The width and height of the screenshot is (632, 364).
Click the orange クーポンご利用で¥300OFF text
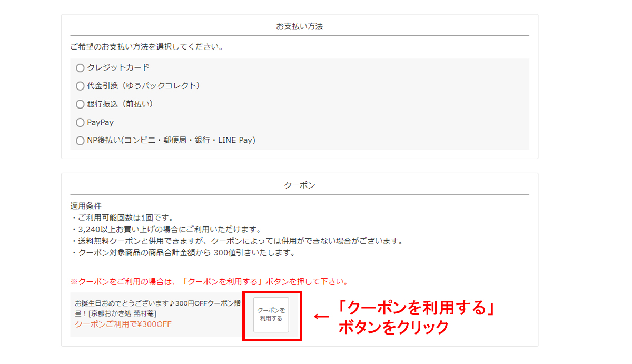(123, 324)
